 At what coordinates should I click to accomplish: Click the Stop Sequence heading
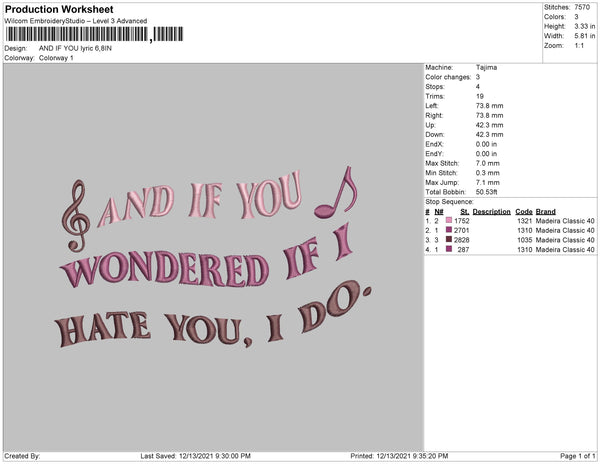[449, 202]
